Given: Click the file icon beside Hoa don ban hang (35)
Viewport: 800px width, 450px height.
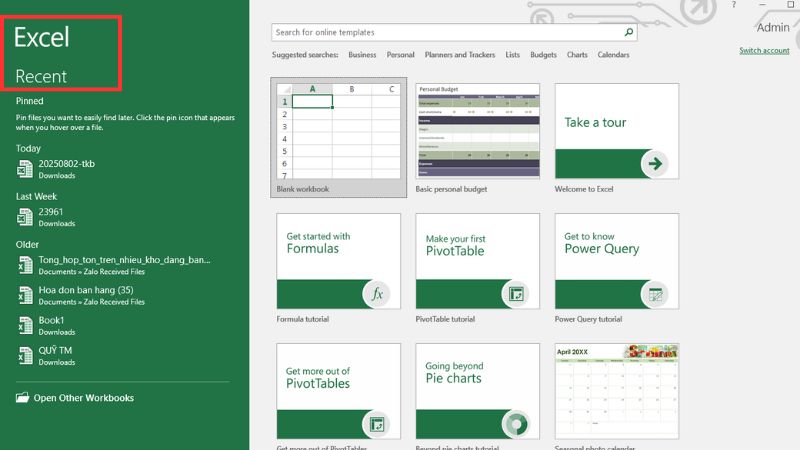Looking at the screenshot, I should [x=23, y=295].
